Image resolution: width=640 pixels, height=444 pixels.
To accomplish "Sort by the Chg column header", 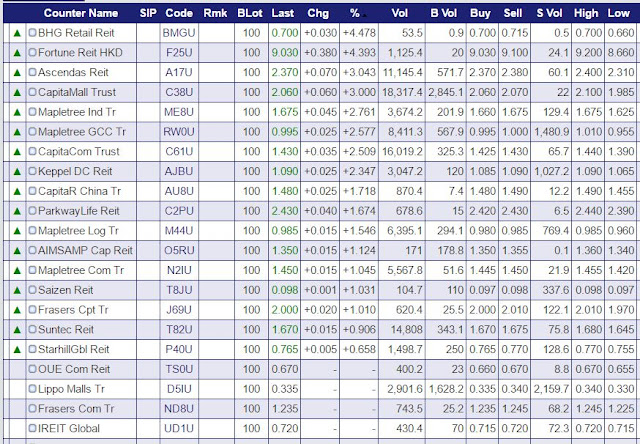I will pos(318,13).
